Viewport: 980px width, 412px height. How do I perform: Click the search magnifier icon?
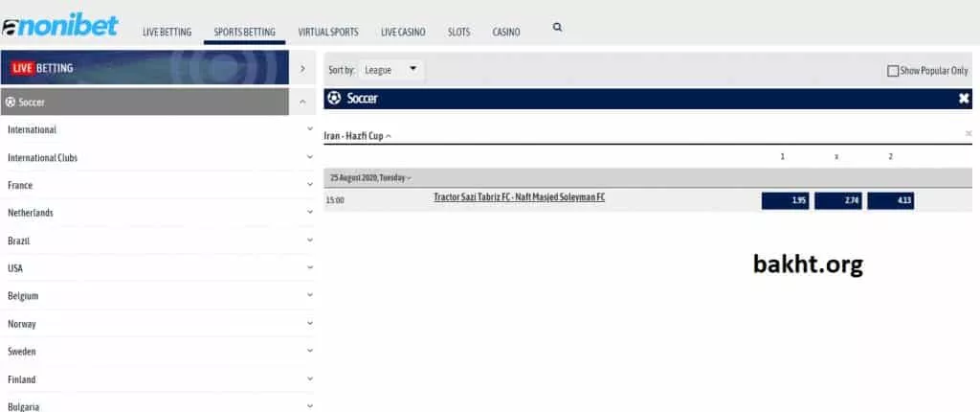[558, 29]
